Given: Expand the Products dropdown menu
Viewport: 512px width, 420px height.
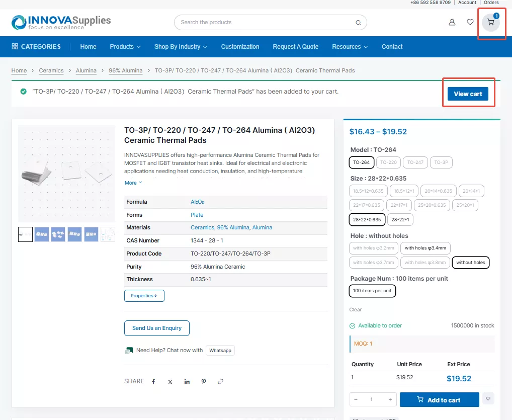Looking at the screenshot, I should [x=125, y=47].
